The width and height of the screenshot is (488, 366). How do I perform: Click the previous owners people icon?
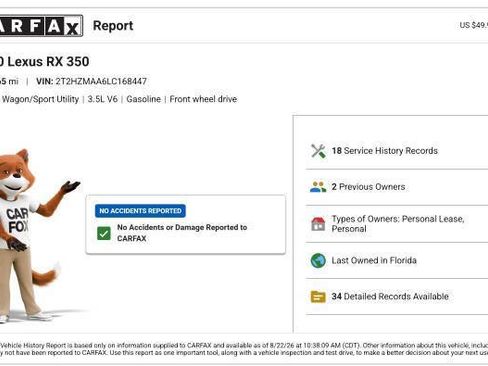click(318, 187)
